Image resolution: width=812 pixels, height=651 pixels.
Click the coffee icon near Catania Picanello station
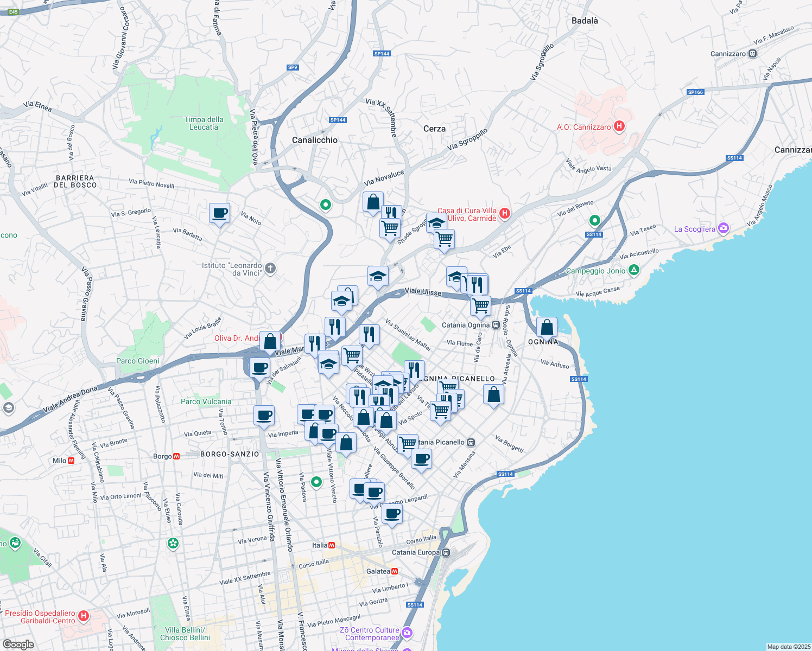coord(422,458)
